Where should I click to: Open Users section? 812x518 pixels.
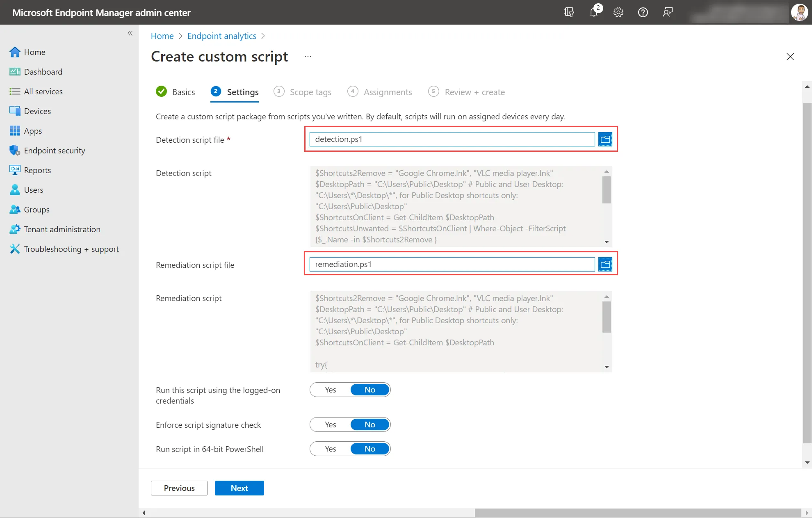pyautogui.click(x=34, y=190)
